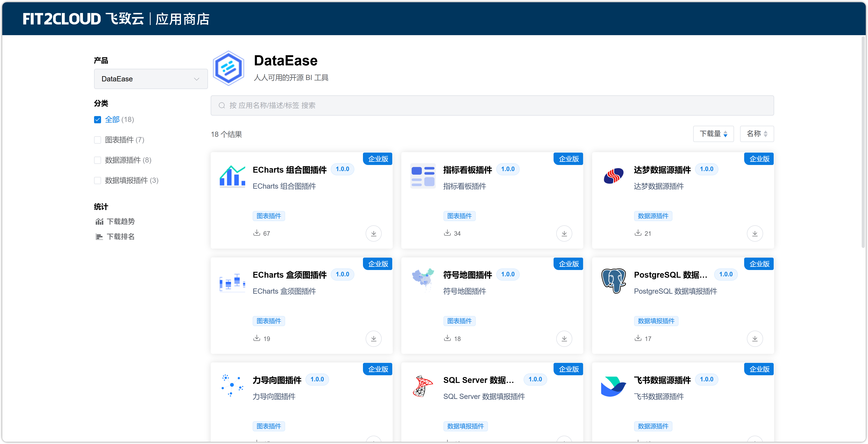Download the 达梦数据源插件
Viewport: 868px width, 444px height.
pos(755,234)
